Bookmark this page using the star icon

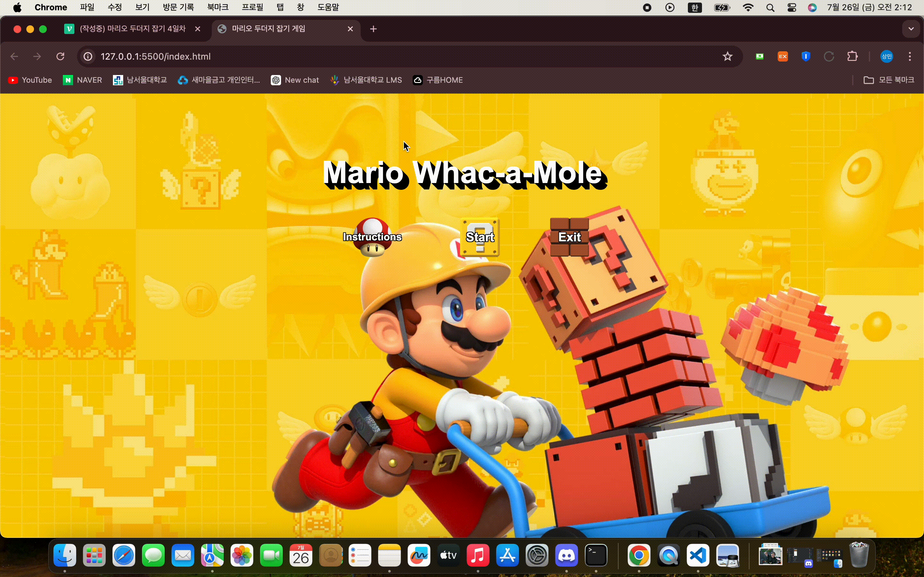[727, 56]
